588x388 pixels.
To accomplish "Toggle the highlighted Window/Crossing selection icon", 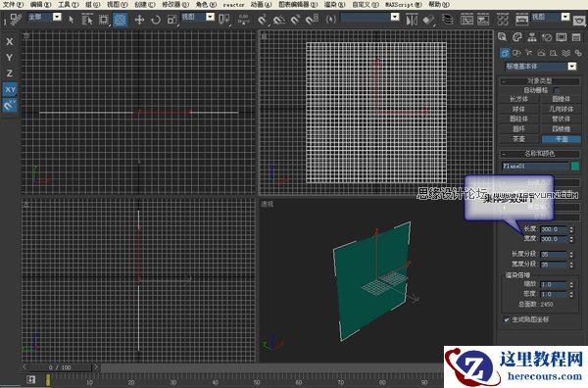I will [120, 20].
